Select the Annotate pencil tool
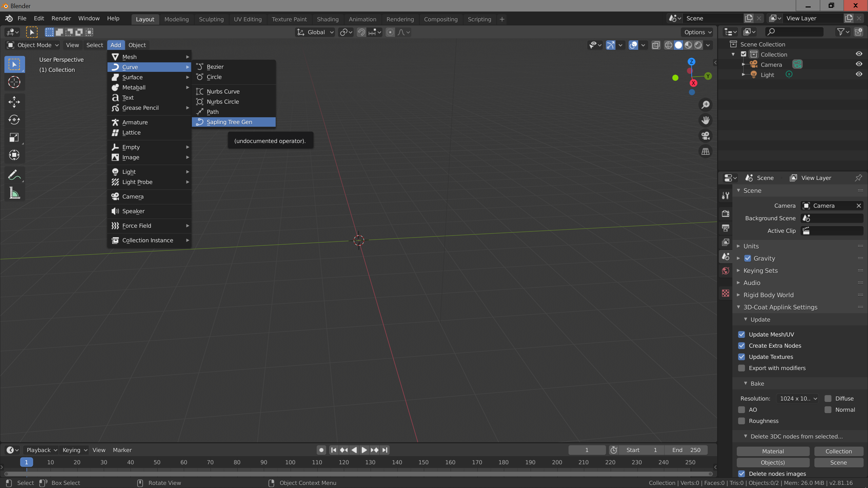 [14, 175]
